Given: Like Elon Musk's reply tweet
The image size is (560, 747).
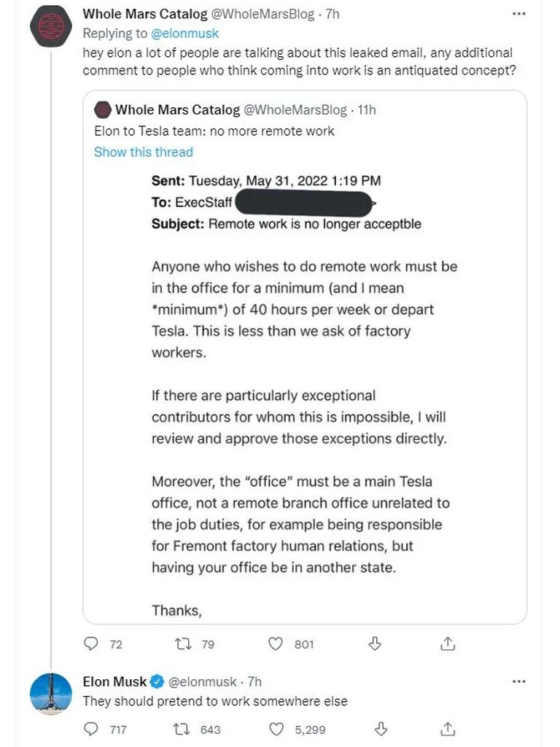Looking at the screenshot, I should pyautogui.click(x=276, y=729).
